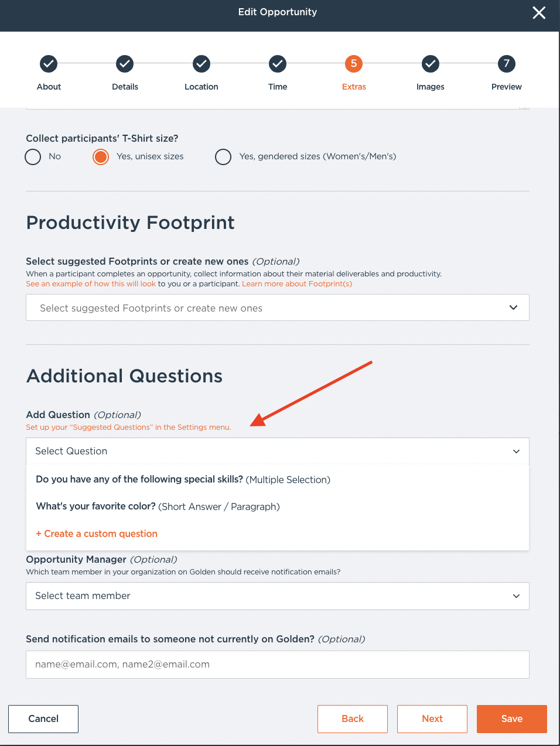Expand the suggested Footprints dropdown
Image resolution: width=560 pixels, height=746 pixels.
point(278,308)
